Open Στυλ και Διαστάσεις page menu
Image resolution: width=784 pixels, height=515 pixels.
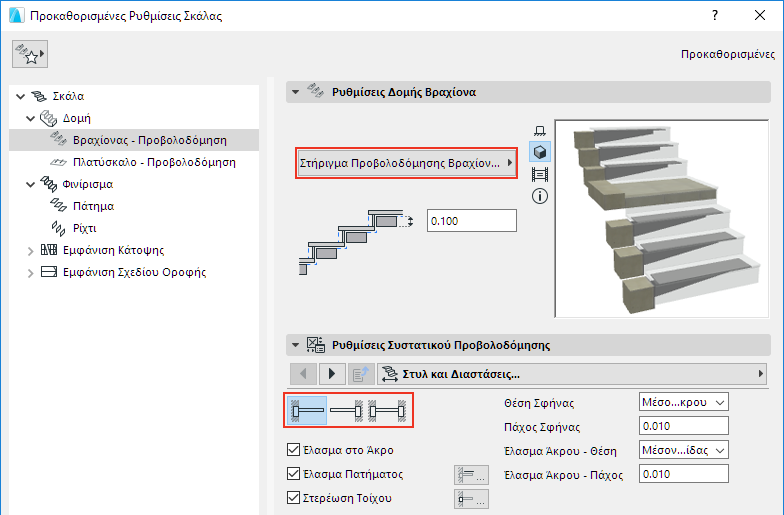(572, 374)
